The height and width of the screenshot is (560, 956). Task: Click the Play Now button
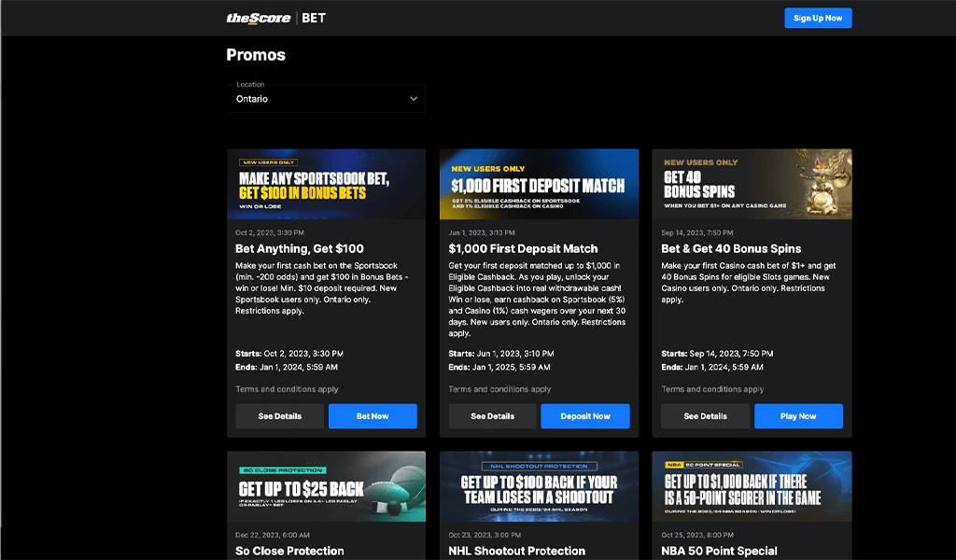(798, 416)
